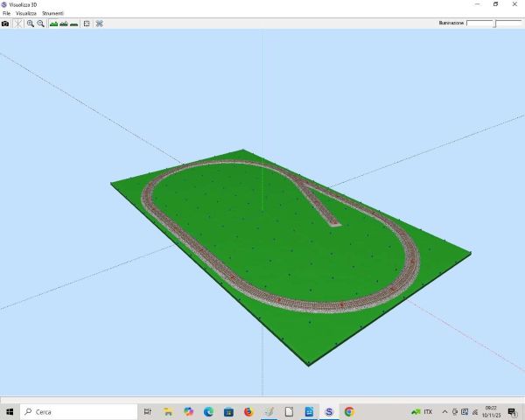This screenshot has width=525, height=420.
Task: Open the Visualizza menu
Action: click(x=25, y=13)
